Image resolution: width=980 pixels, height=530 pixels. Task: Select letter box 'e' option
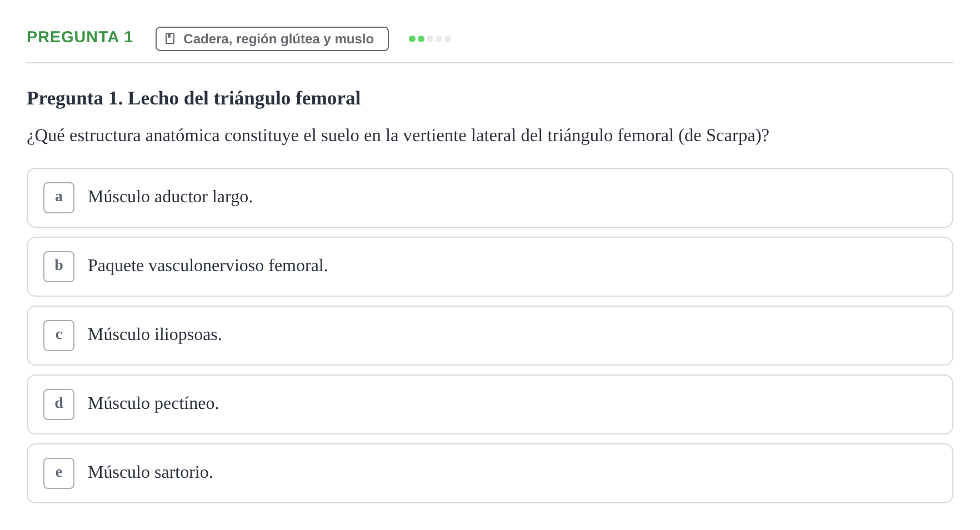point(59,473)
